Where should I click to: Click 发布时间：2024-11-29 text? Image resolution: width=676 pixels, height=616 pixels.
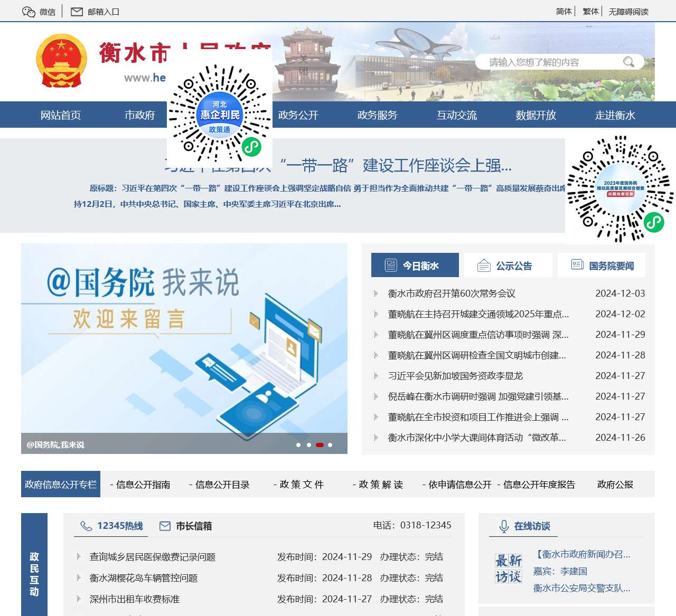click(324, 557)
